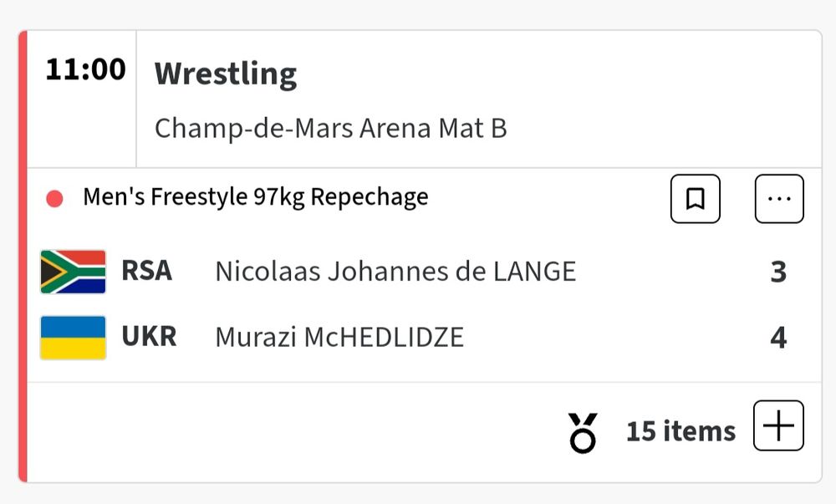Image resolution: width=836 pixels, height=504 pixels.
Task: Select the Ukraine flag
Action: tap(73, 336)
